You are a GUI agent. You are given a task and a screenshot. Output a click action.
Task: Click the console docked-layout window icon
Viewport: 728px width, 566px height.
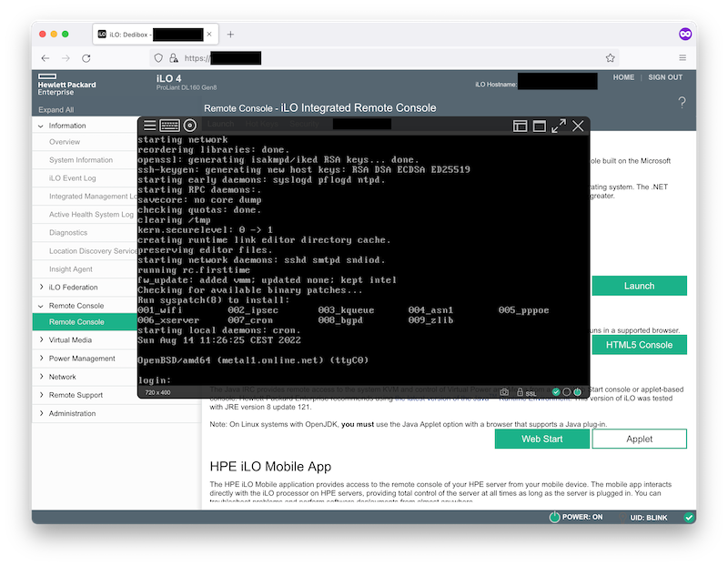[x=520, y=126]
